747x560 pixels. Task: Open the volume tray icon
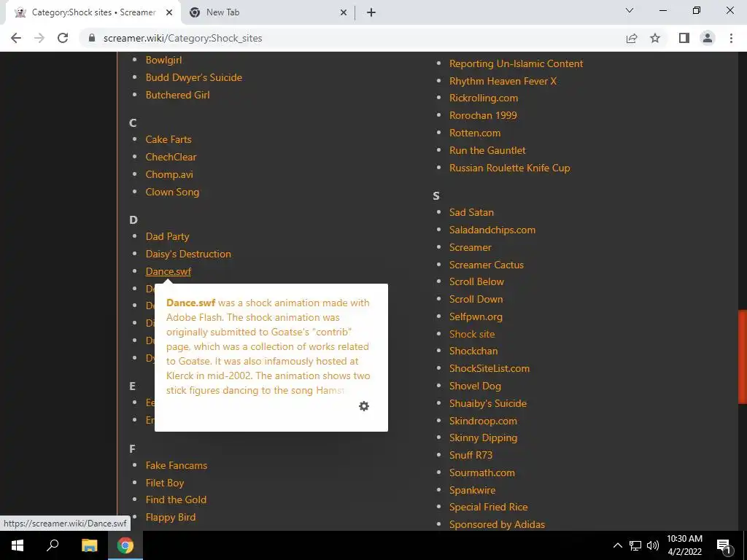pyautogui.click(x=653, y=545)
